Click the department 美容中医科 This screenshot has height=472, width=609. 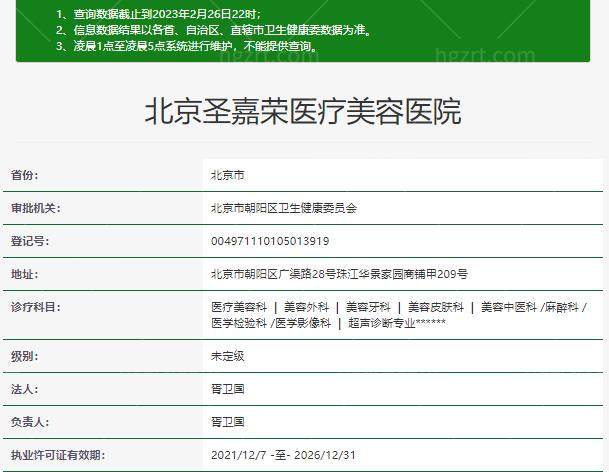point(509,307)
